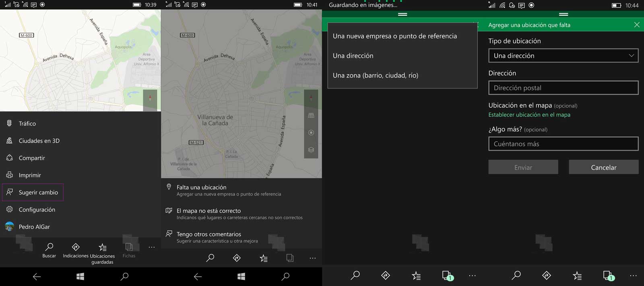Tap the three dots beside Fichas
Image resolution: width=644 pixels, height=286 pixels.
(151, 247)
